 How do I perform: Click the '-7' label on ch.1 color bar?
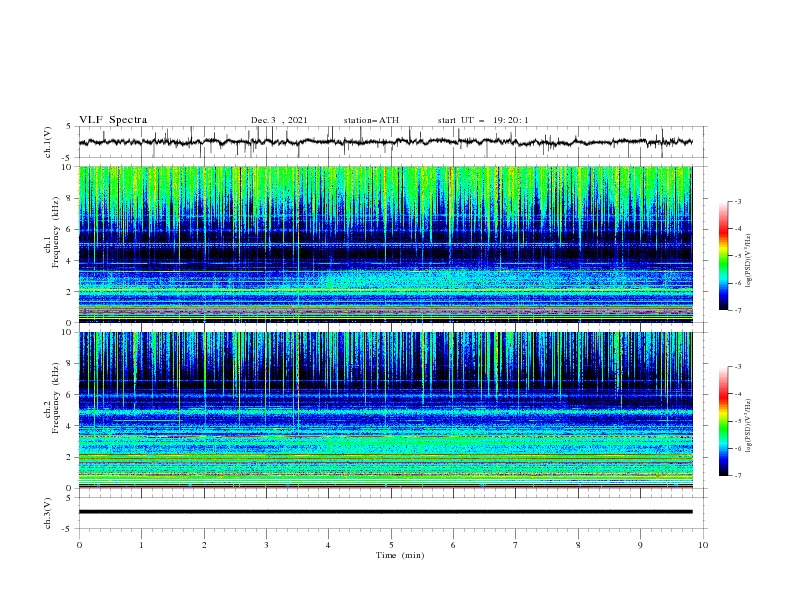click(x=737, y=310)
